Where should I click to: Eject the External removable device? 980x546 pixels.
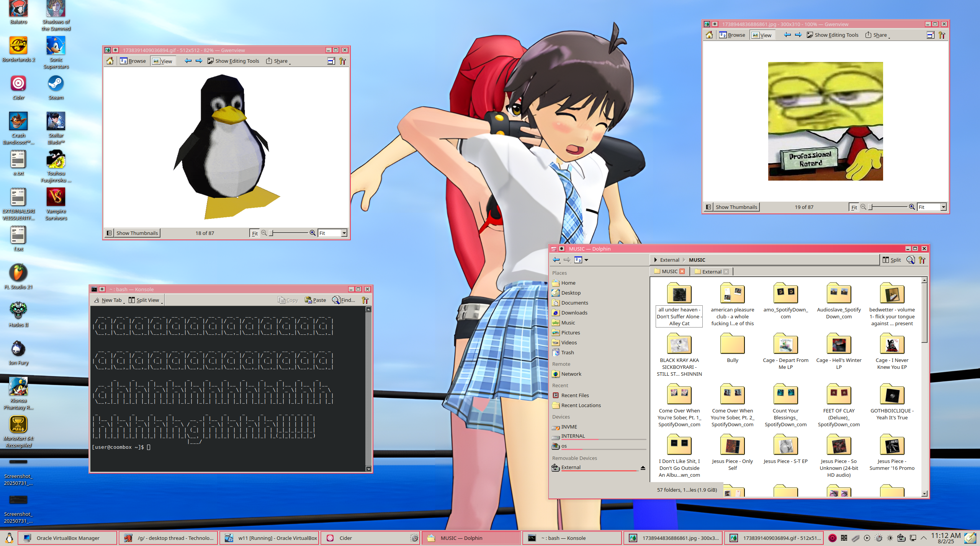[643, 468]
